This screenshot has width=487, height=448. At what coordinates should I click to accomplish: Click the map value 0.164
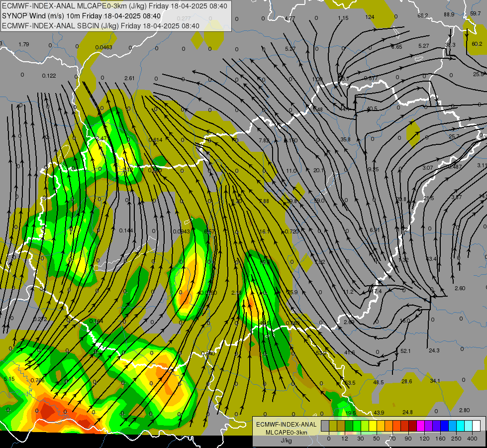click(96, 321)
